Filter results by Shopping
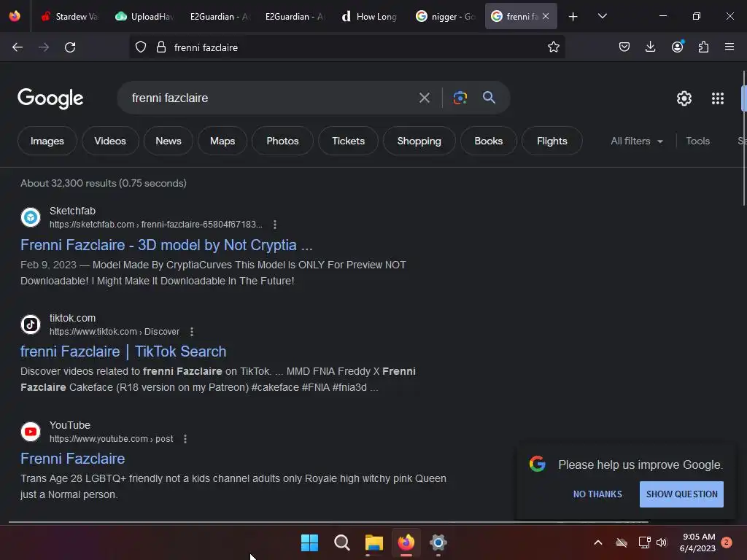 pos(419,141)
